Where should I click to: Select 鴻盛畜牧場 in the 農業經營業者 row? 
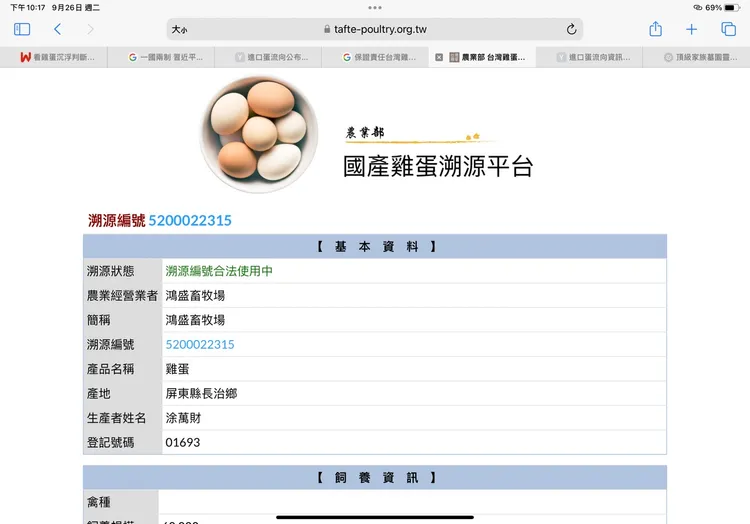coord(195,295)
